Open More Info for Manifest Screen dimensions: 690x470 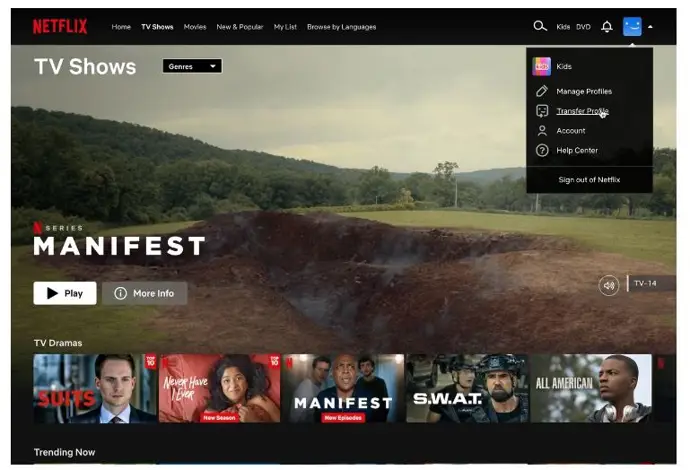coord(144,293)
